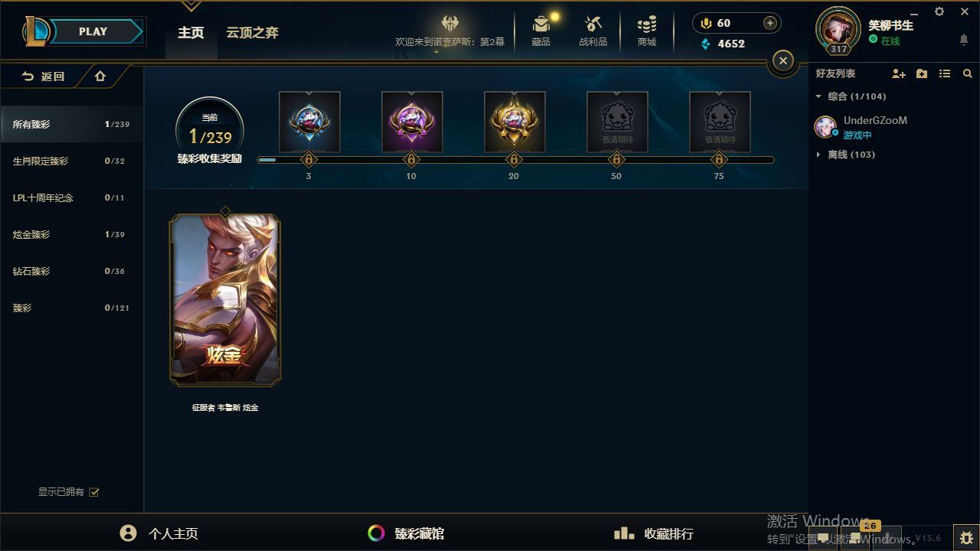Toggle the 显示已拥有 checkbox

tap(94, 492)
